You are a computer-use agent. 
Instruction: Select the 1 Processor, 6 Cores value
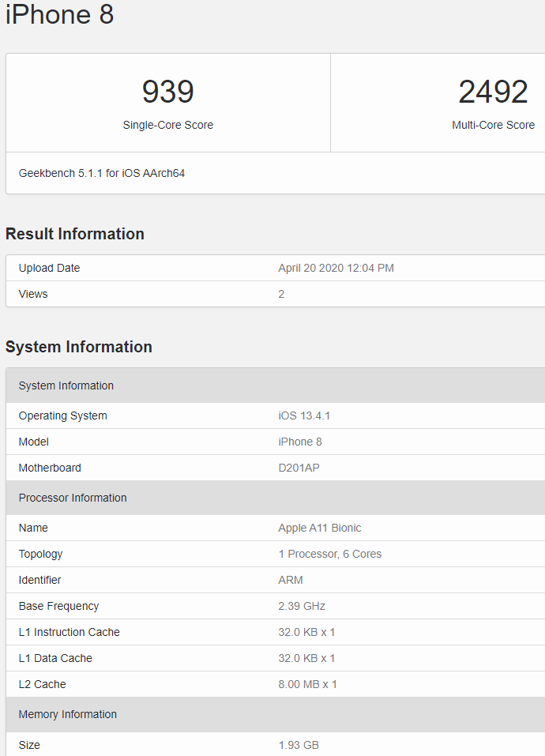click(x=329, y=554)
